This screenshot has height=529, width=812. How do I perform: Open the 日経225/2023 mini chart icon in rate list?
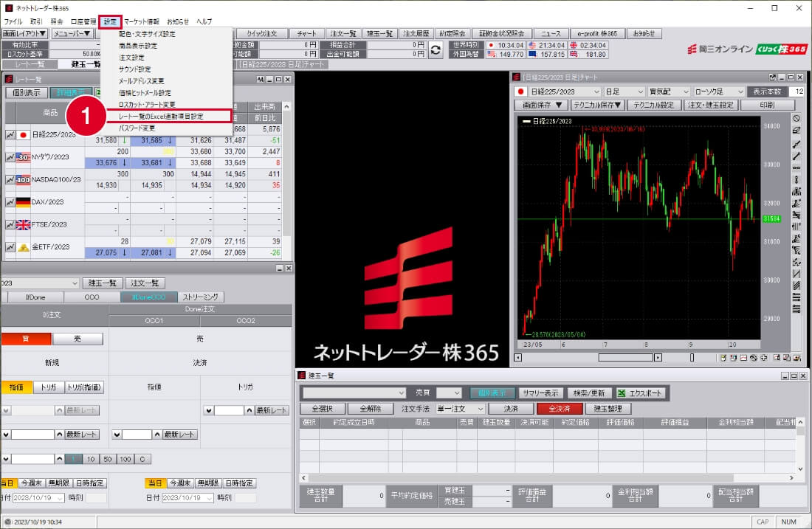point(10,134)
